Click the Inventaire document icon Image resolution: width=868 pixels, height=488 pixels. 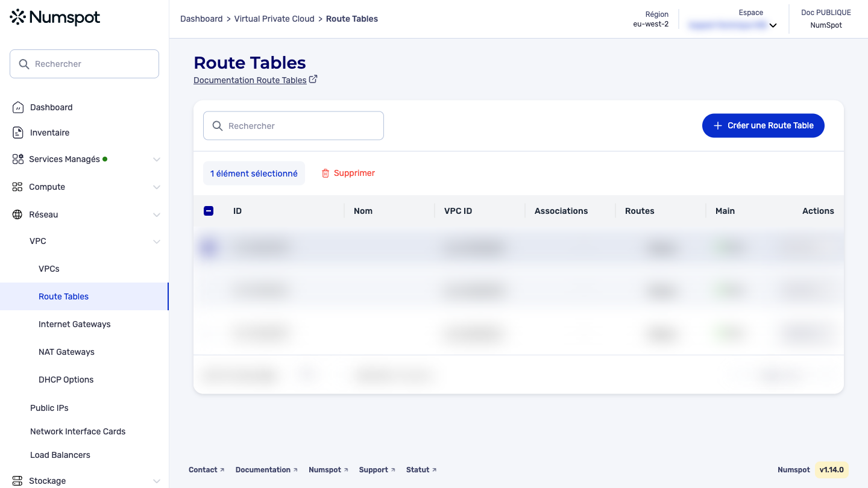coord(18,133)
